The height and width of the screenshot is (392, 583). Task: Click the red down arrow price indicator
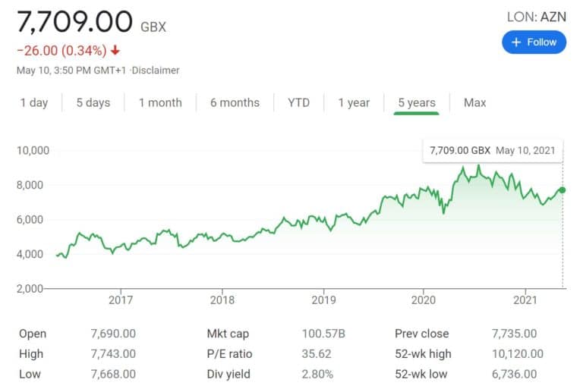(115, 50)
